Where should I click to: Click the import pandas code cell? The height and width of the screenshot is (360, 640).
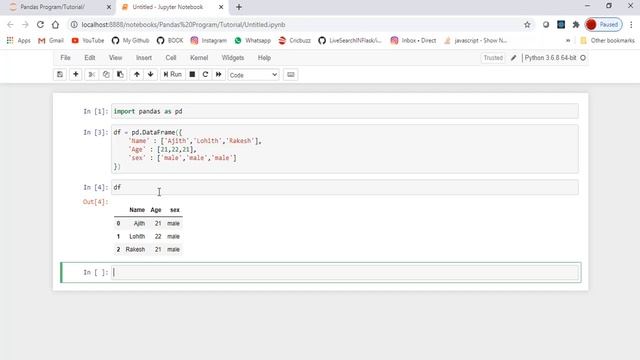pyautogui.click(x=345, y=111)
